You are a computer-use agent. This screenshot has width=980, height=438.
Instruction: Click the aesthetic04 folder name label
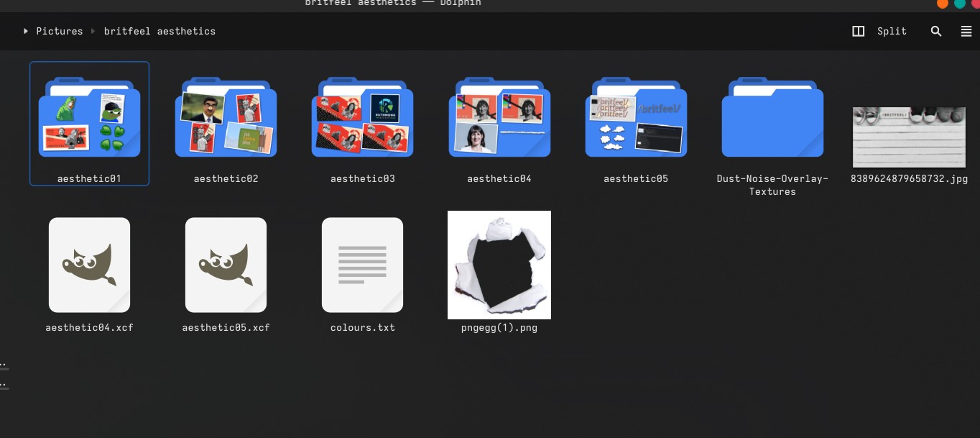[499, 178]
